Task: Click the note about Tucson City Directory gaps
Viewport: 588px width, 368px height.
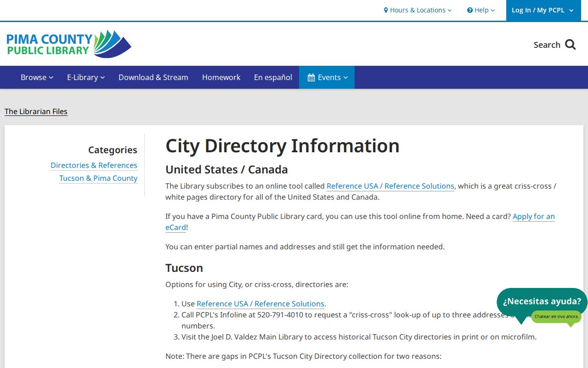Action: coord(303,356)
